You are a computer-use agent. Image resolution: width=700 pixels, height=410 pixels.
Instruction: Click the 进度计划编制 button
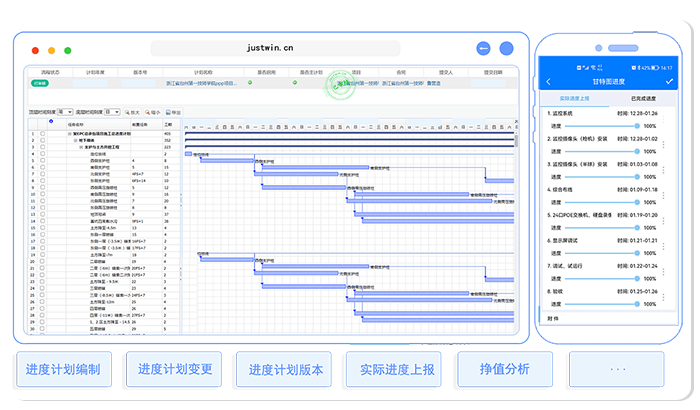63,369
